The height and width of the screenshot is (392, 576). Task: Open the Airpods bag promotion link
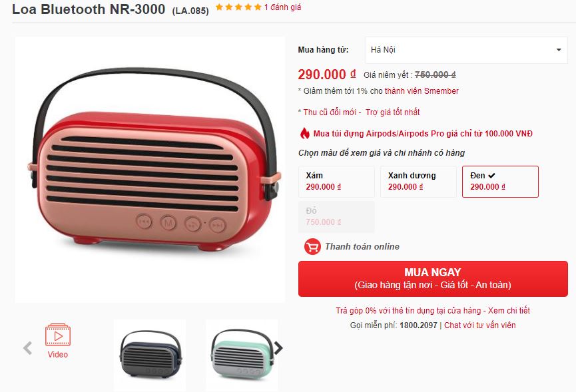[423, 134]
